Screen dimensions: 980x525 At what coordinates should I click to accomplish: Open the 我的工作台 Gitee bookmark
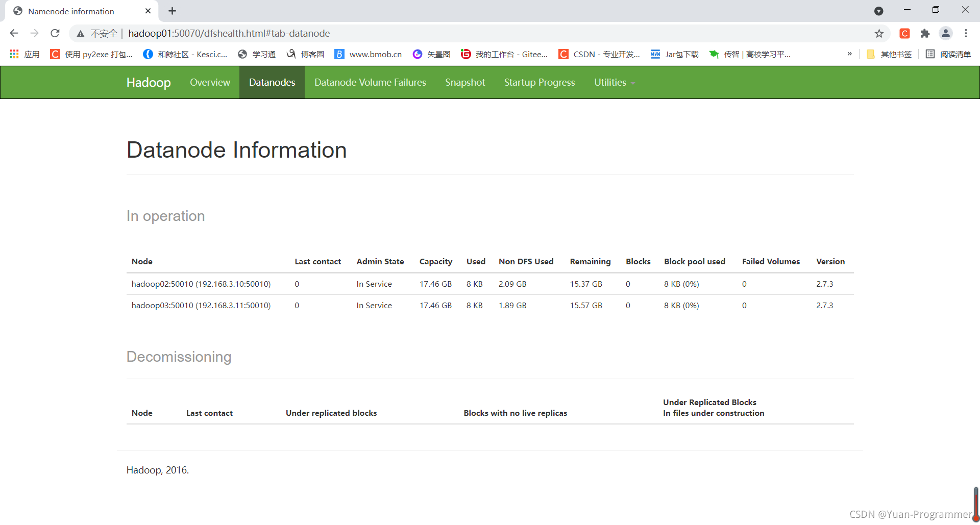coord(504,54)
